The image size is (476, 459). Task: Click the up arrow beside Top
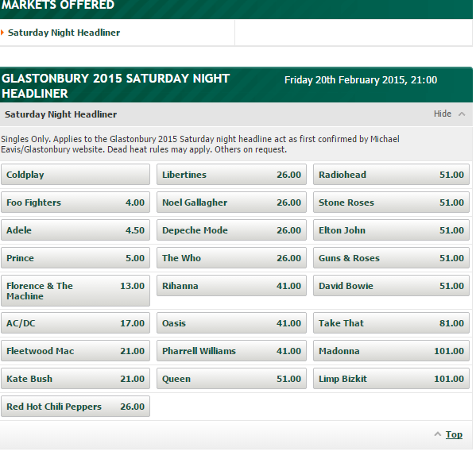(437, 434)
